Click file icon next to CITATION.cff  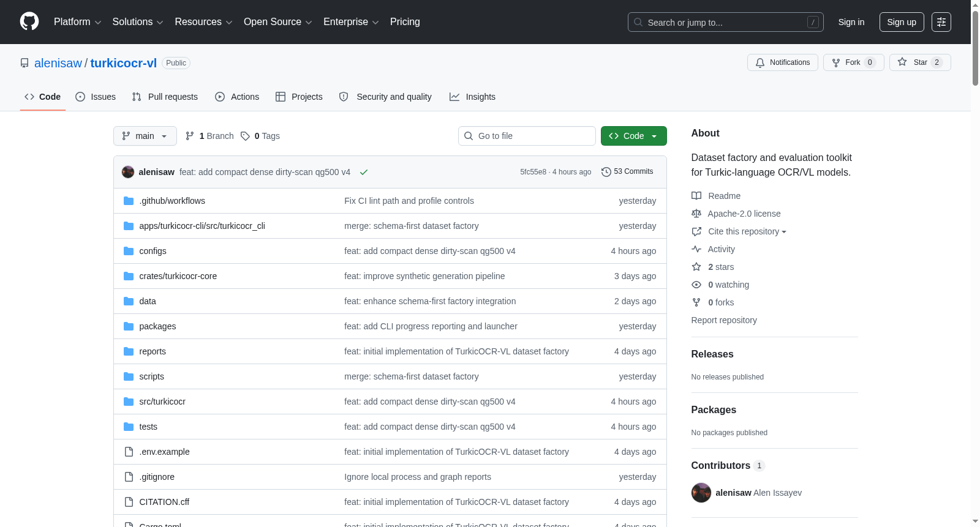coord(129,502)
